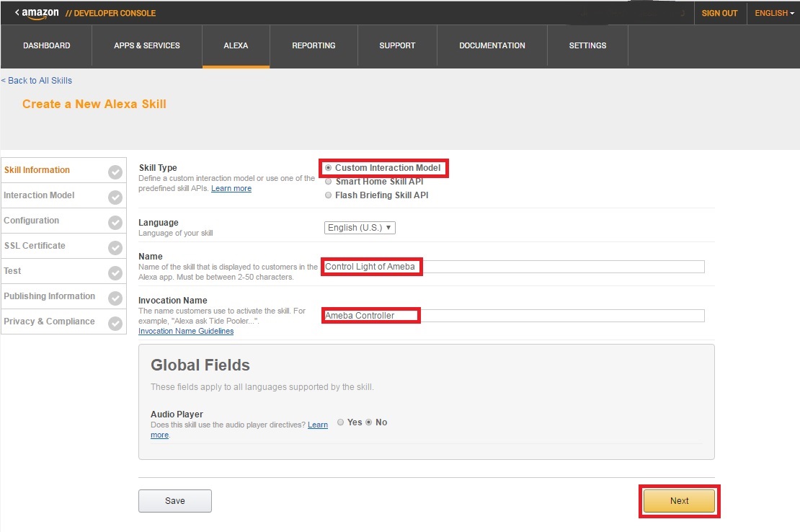Image resolution: width=800 pixels, height=532 pixels.
Task: Click the skill Name input field
Action: [x=514, y=267]
